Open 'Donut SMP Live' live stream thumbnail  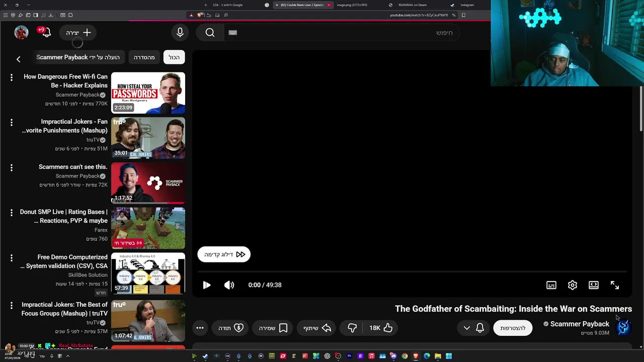pyautogui.click(x=148, y=228)
